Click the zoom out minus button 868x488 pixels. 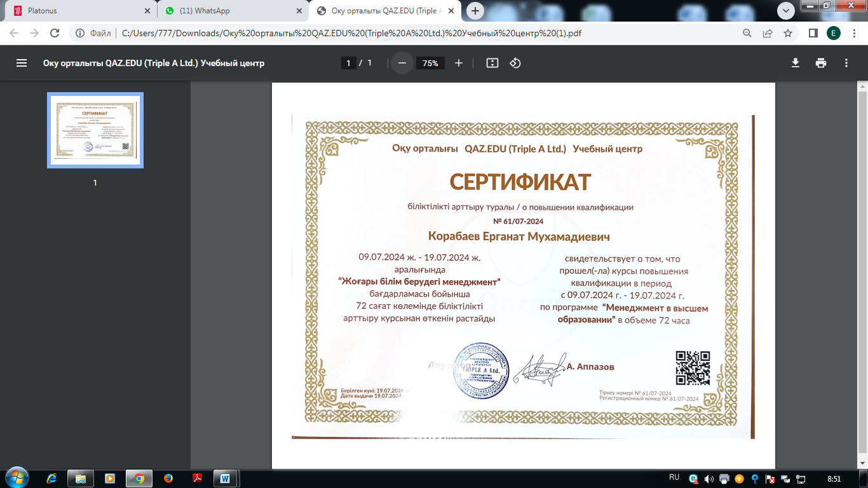402,63
